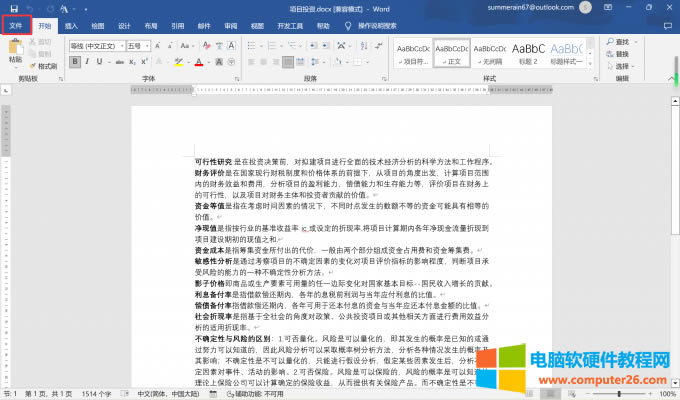Open the font name dropdown 等线 (中文正文)
Screen dimensions: 680x400
(x=96, y=46)
